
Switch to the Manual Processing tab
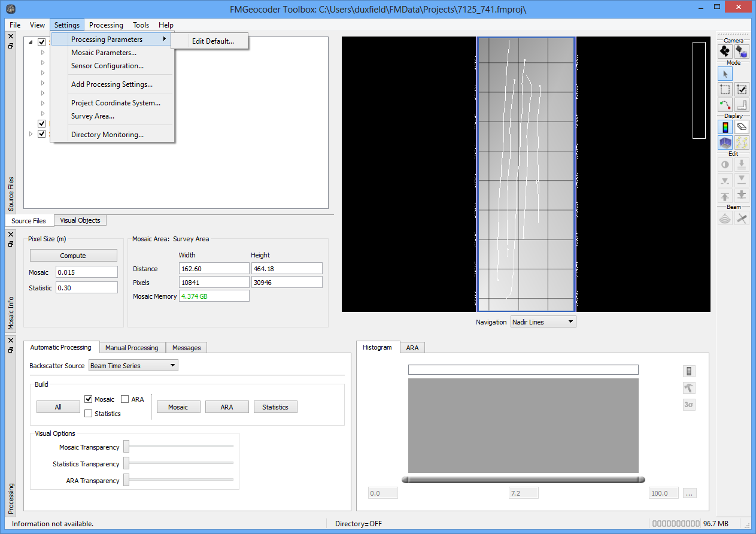132,348
